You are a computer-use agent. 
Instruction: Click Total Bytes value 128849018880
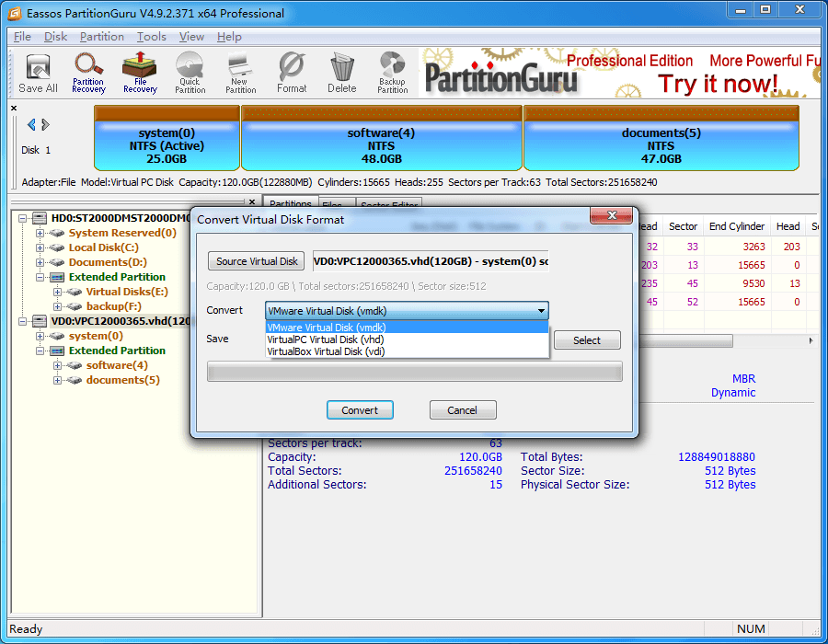coord(717,457)
